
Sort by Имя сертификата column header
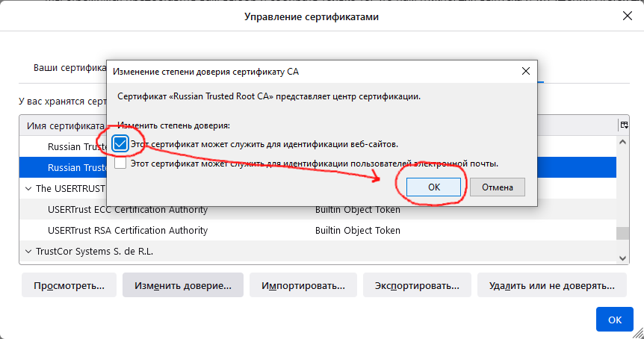(65, 125)
